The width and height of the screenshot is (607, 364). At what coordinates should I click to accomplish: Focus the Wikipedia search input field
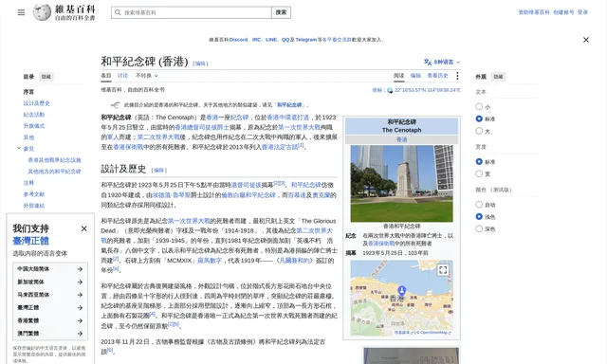[192, 12]
